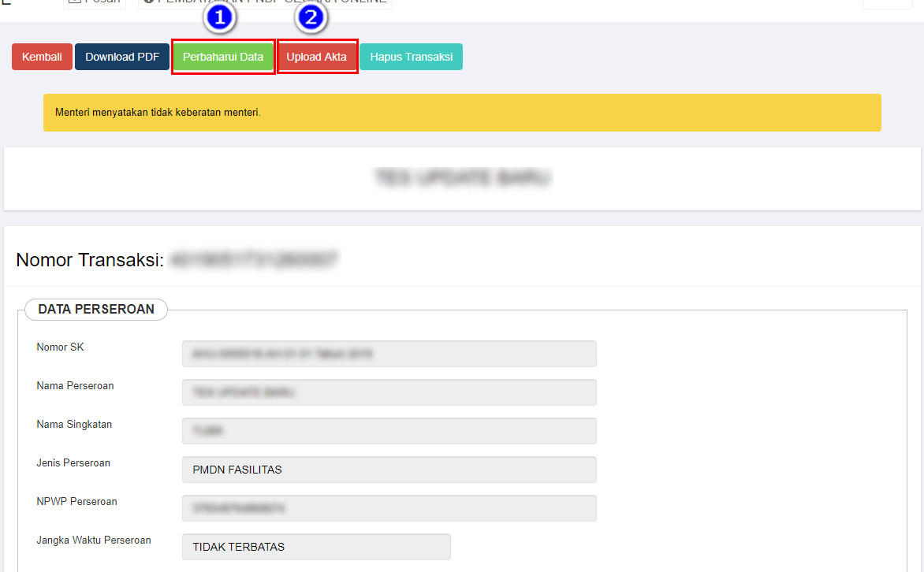Open the Upload Akta action
Viewport: 924px width, 572px height.
pyautogui.click(x=317, y=57)
